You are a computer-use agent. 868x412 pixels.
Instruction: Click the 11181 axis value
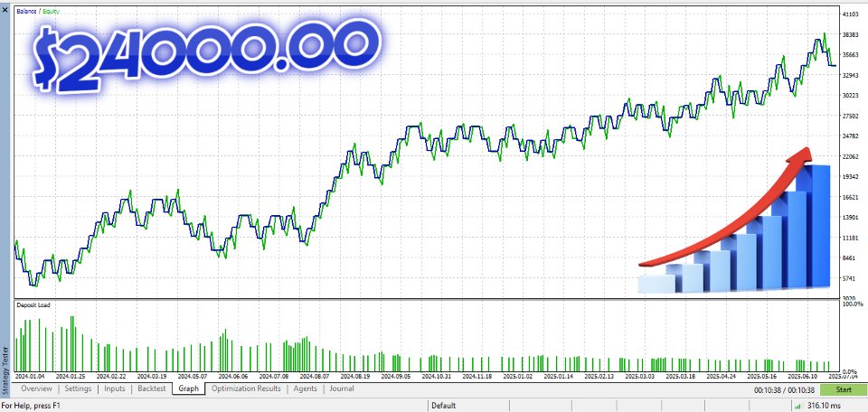tap(850, 239)
